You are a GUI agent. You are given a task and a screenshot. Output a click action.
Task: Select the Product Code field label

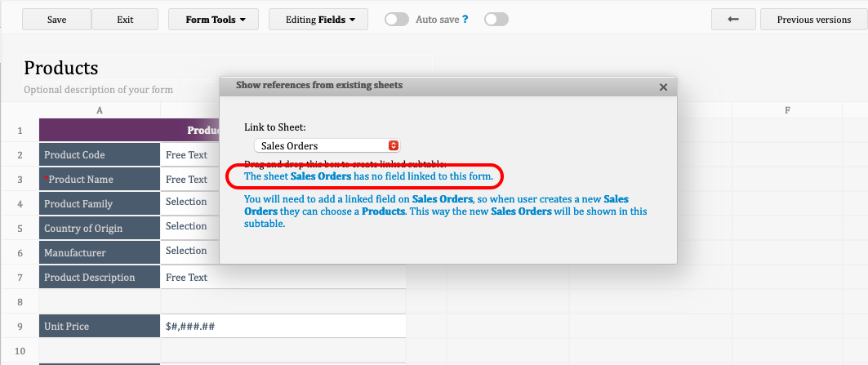tap(100, 155)
